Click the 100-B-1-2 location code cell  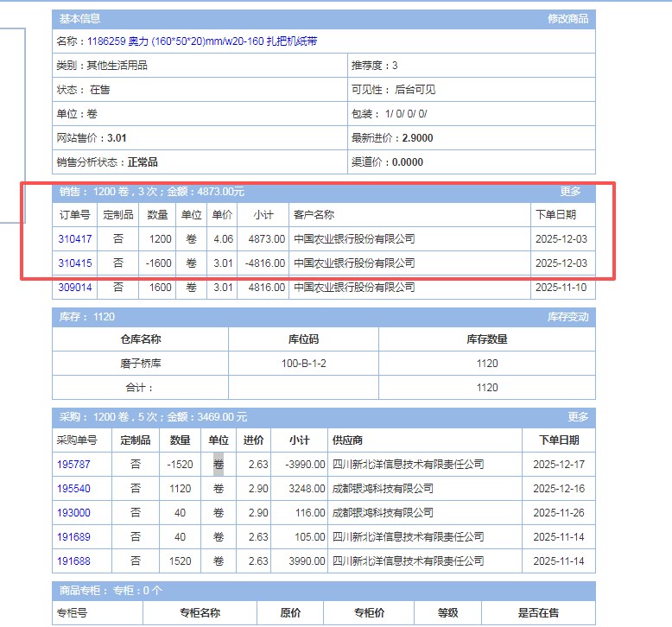coord(303,364)
